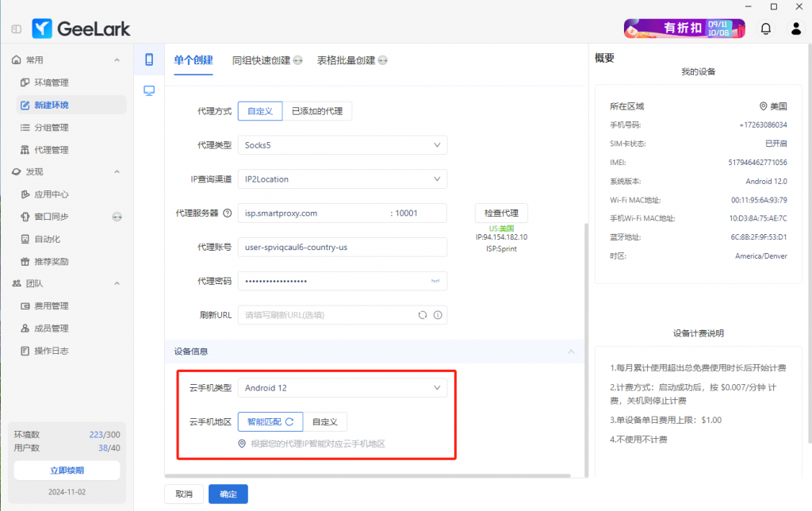Click the refresh icon in 刷新URL field
This screenshot has height=511, width=812.
[x=423, y=315]
